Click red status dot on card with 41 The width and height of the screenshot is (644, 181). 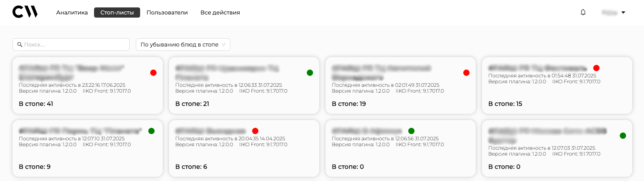tap(153, 73)
